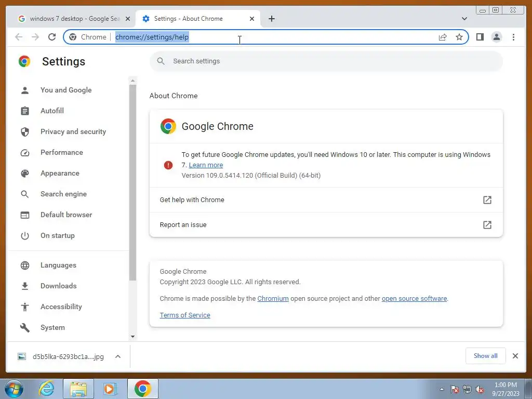
Task: Show hidden tray icons arrow
Action: click(x=442, y=389)
